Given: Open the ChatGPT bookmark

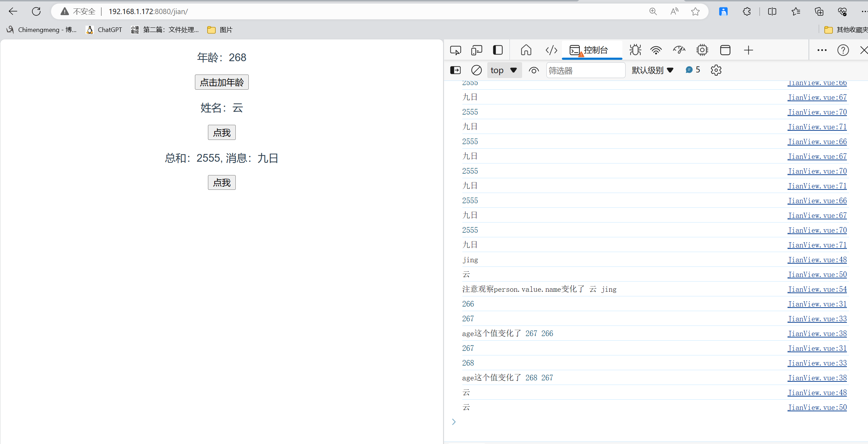Looking at the screenshot, I should [104, 30].
